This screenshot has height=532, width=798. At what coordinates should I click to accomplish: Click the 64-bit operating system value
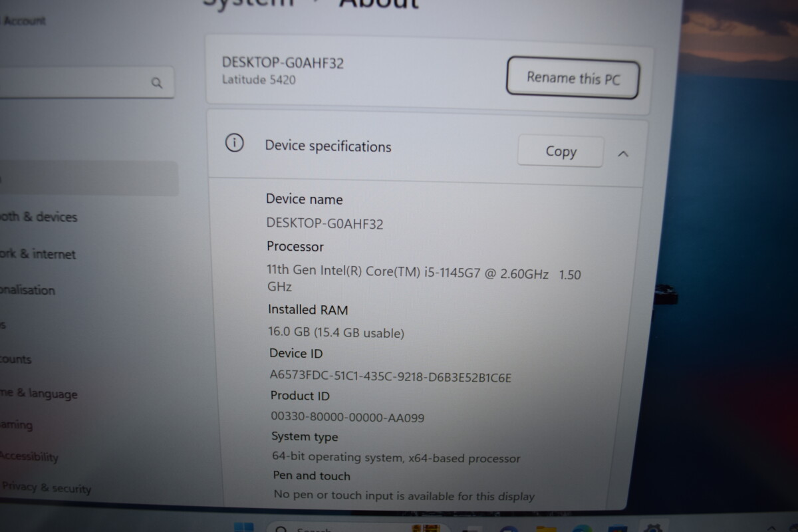click(396, 458)
